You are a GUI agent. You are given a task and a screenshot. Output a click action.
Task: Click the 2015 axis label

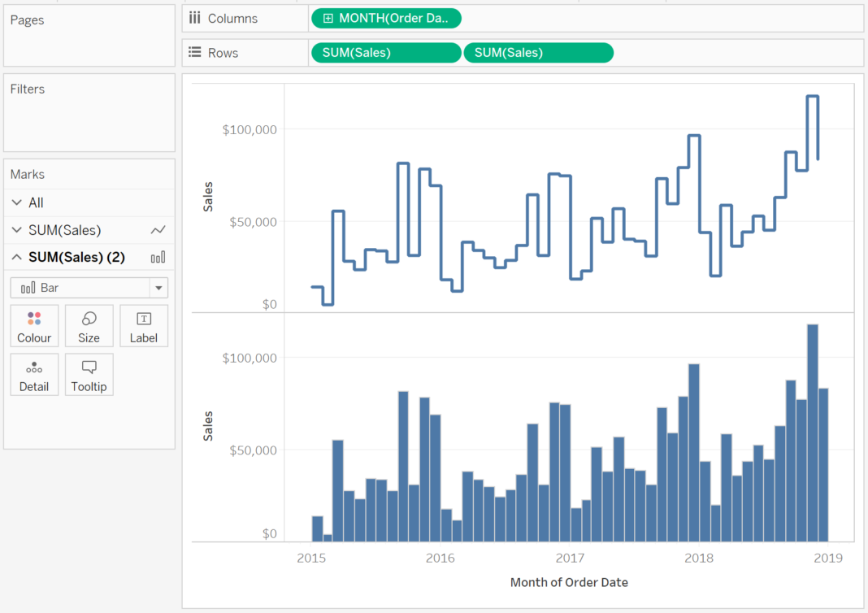[311, 558]
